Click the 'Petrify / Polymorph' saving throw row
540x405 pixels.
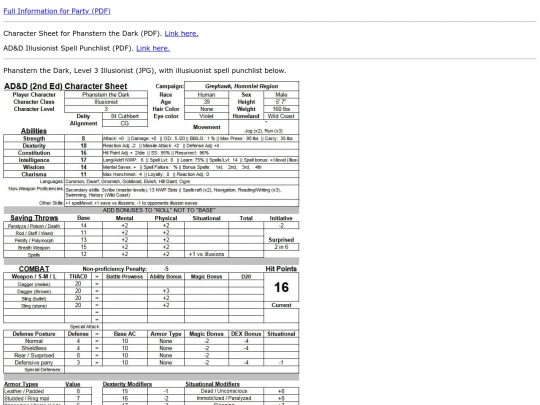click(x=134, y=240)
